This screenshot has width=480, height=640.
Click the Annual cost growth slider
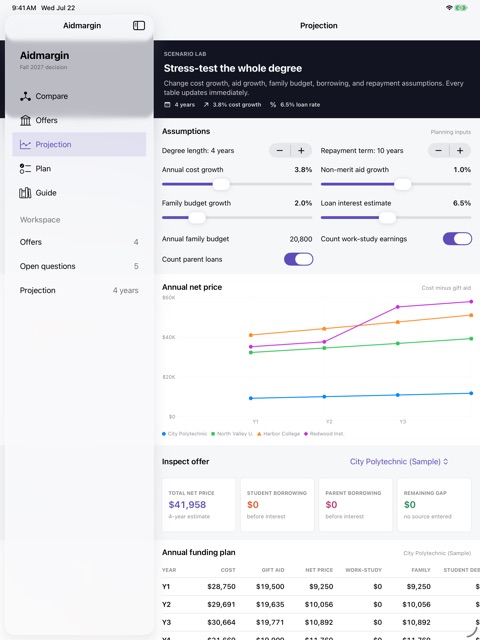pyautogui.click(x=237, y=184)
